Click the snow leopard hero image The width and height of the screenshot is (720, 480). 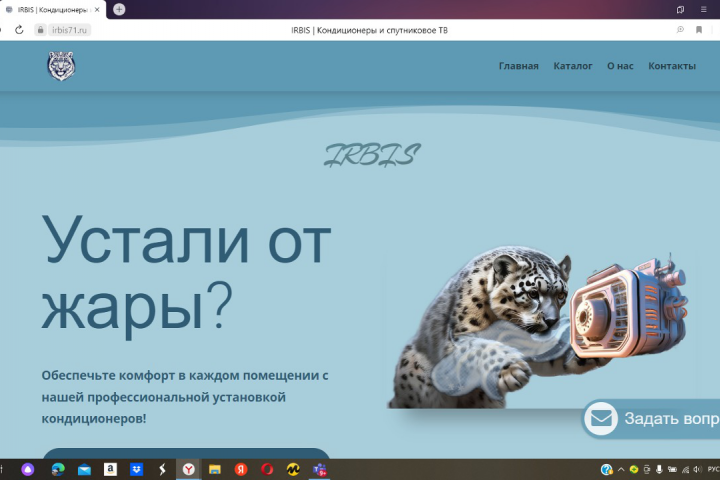[x=538, y=328]
